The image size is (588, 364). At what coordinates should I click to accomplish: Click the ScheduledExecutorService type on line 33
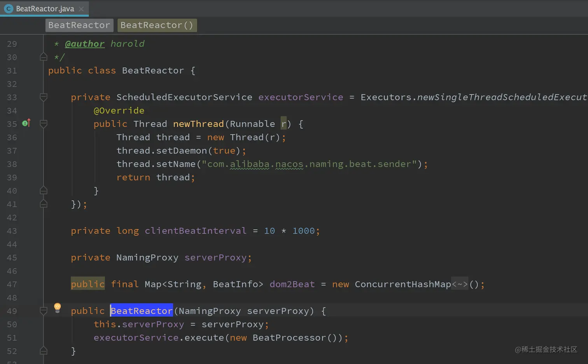pos(184,97)
